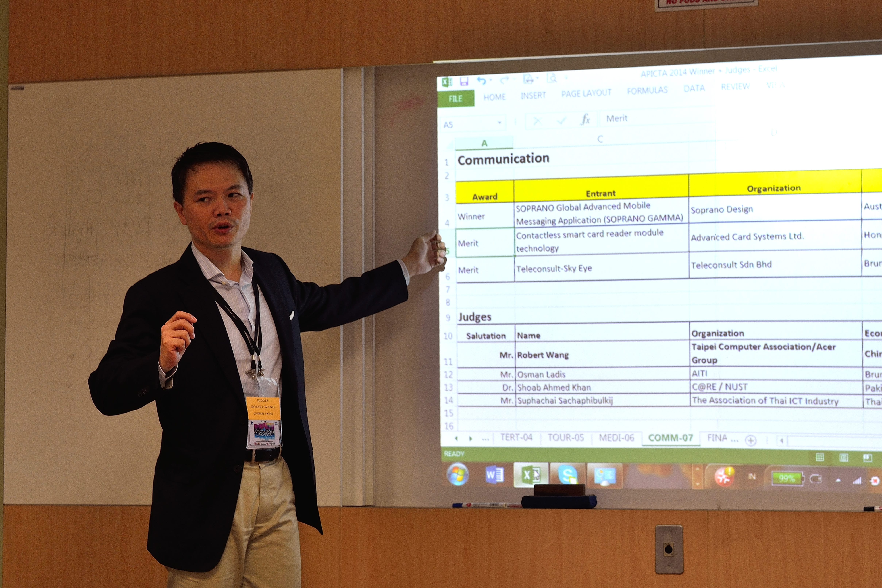This screenshot has height=588, width=882.
Task: Click the Entrant header cell
Action: 601,189
